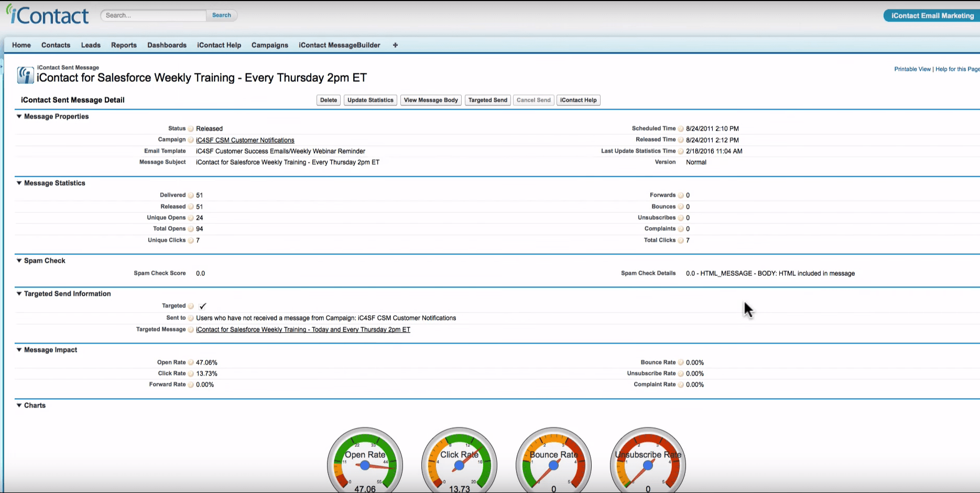Image resolution: width=980 pixels, height=493 pixels.
Task: Click help icon beside Total Clicks
Action: (681, 241)
